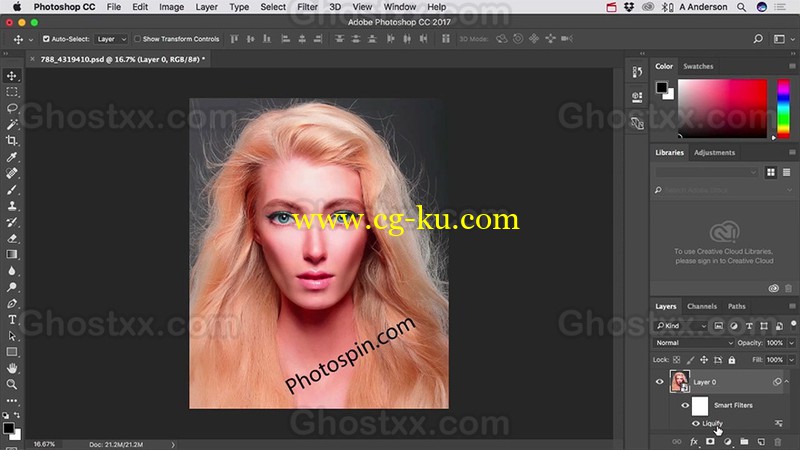Select the Blur tool

tap(12, 271)
